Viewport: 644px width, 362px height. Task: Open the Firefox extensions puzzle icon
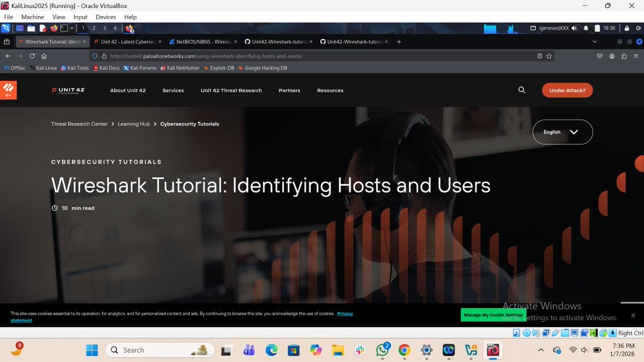(624, 56)
